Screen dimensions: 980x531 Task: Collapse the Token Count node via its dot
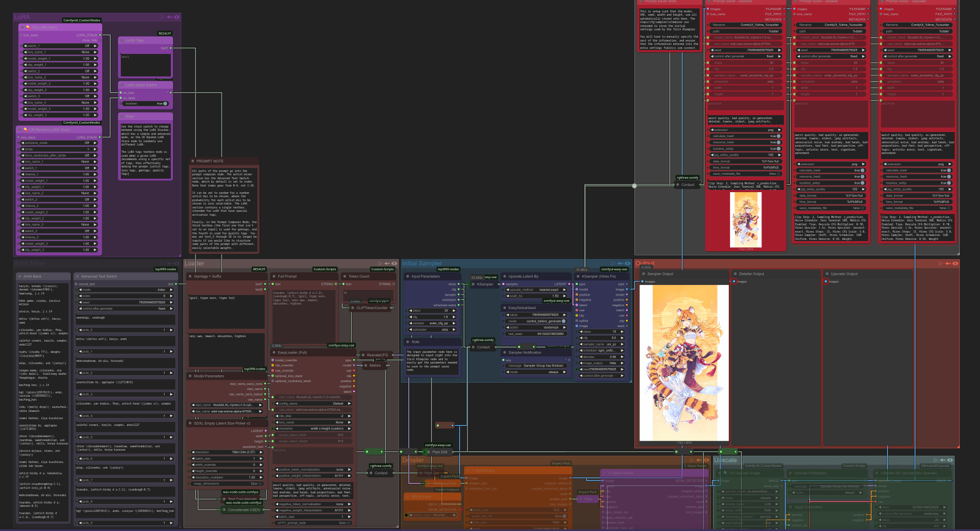345,276
